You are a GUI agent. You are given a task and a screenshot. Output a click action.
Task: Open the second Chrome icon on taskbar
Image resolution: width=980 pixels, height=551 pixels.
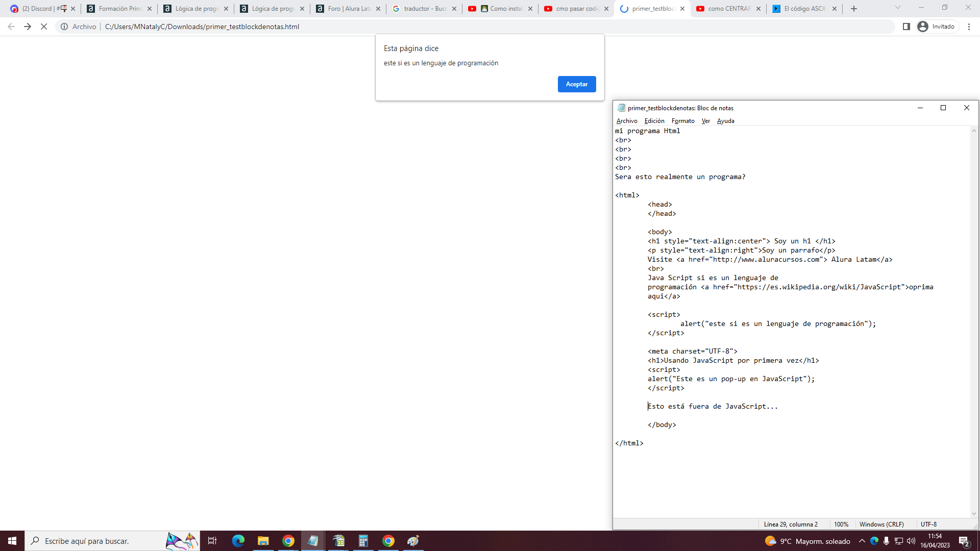(x=388, y=541)
